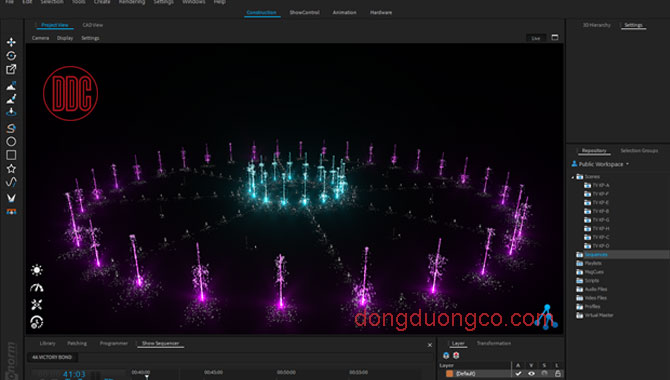Viewport: 670px width, 380px height.
Task: Toggle Live mode in viewport
Action: tap(536, 38)
